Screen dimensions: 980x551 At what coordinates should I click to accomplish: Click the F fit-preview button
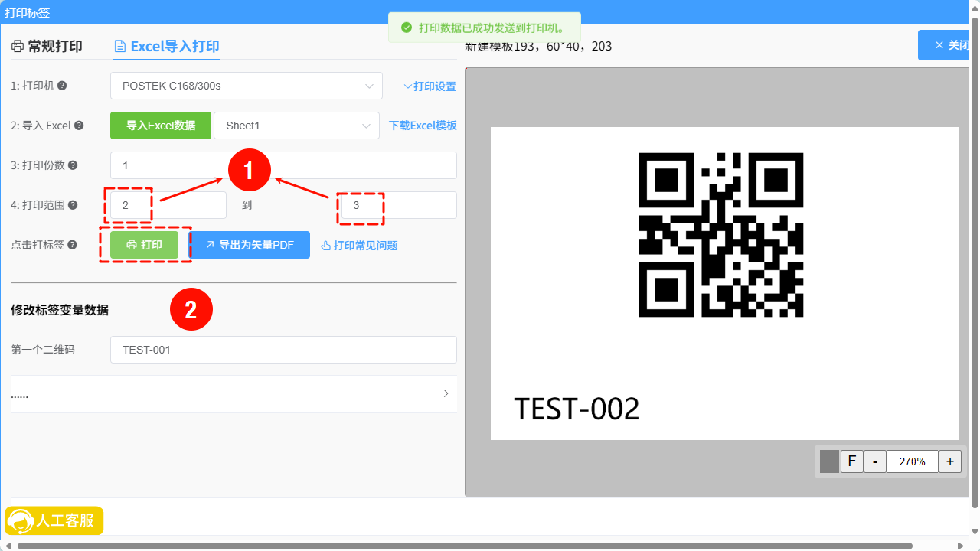851,461
